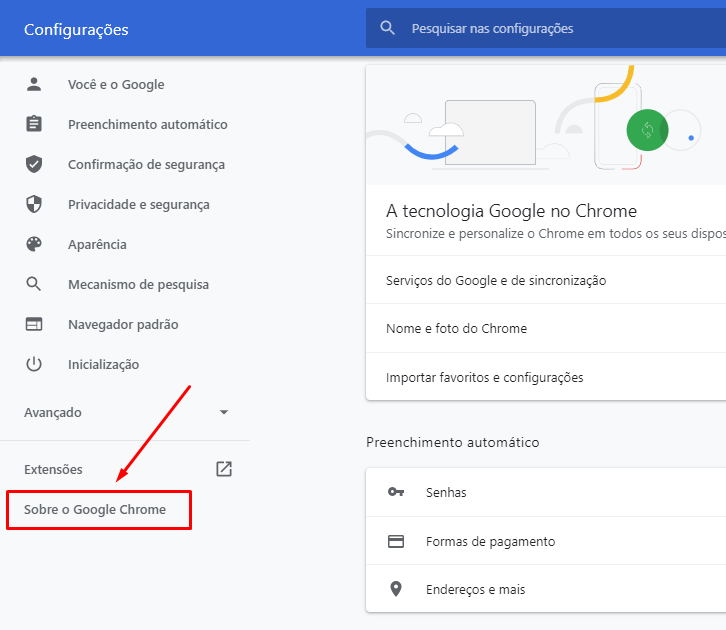This screenshot has height=630, width=726.
Task: Open Serviços do Google e de sincronização
Action: click(x=496, y=281)
